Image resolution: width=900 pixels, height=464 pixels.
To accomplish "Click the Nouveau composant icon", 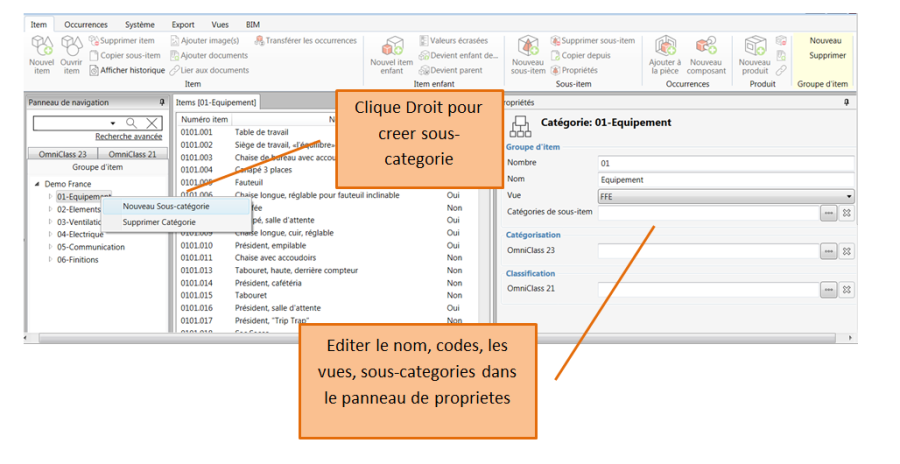I will 706,47.
